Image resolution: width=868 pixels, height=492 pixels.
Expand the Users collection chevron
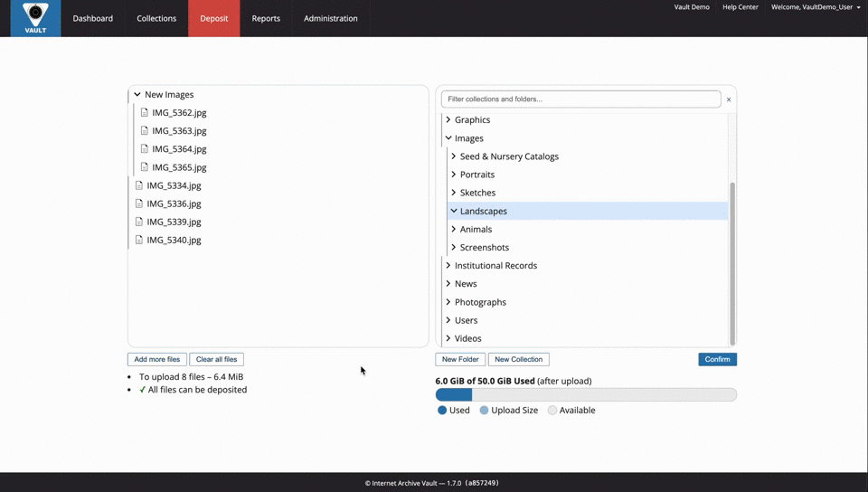tap(448, 320)
